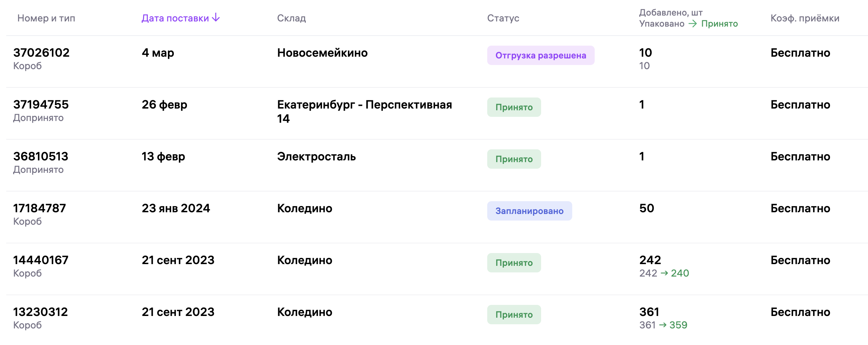
Task: Open supply number 37026102
Action: [41, 53]
